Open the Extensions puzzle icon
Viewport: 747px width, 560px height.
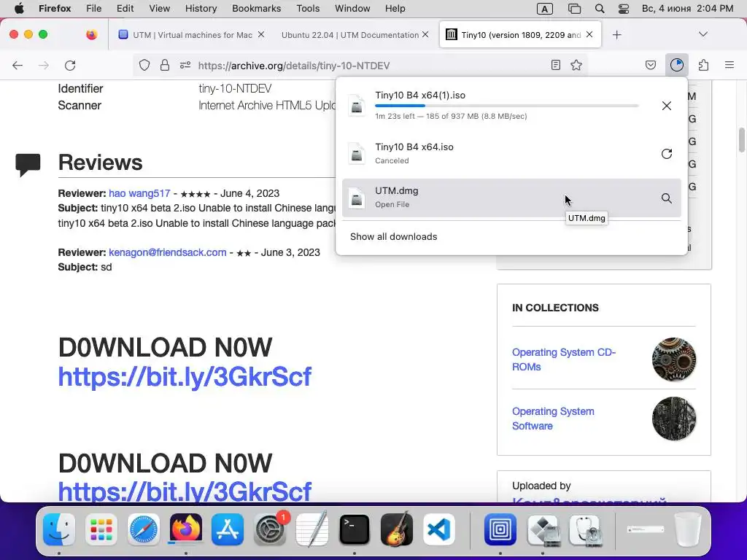(x=703, y=65)
